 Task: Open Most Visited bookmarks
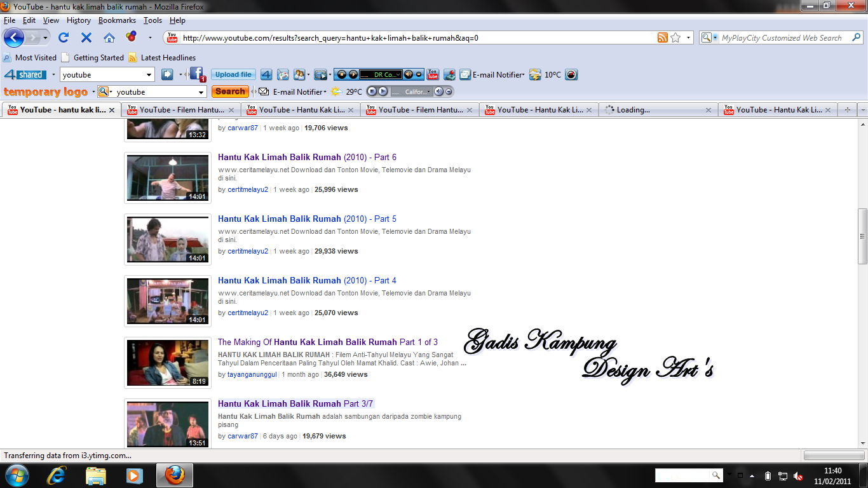[30, 57]
